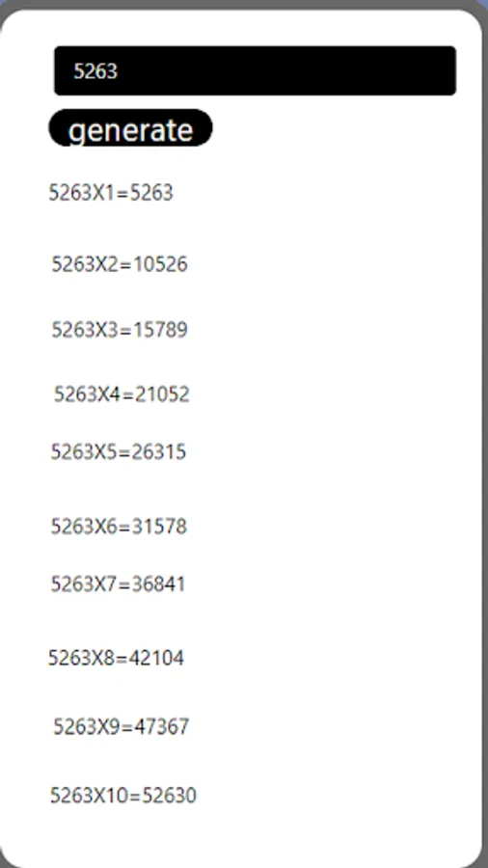Select the 5263X9=47367 result line
Image resolution: width=488 pixels, height=868 pixels.
pos(122,726)
